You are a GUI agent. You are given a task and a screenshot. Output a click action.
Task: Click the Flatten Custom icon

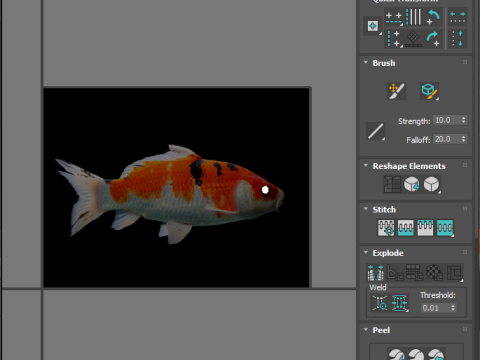454,273
